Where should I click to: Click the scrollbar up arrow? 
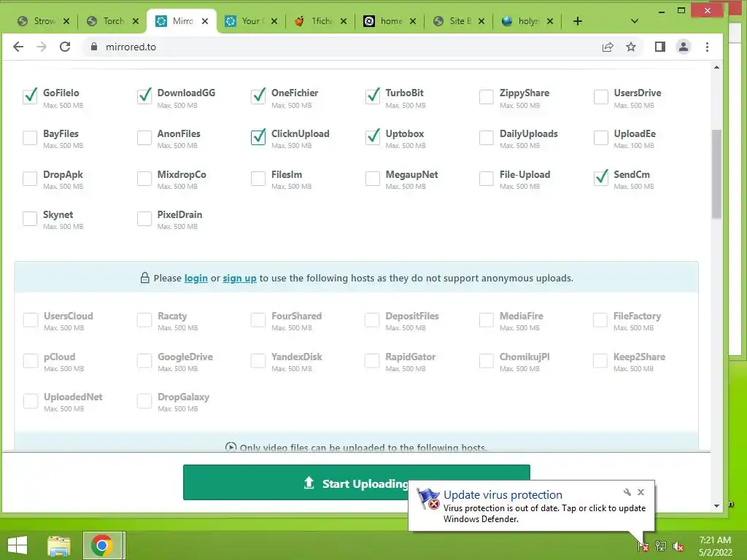click(x=716, y=68)
